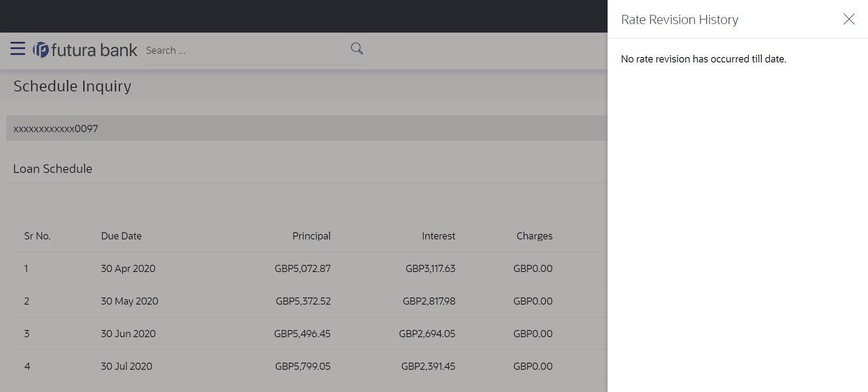This screenshot has height=392, width=868.
Task: Click the Charges column header
Action: (534, 236)
